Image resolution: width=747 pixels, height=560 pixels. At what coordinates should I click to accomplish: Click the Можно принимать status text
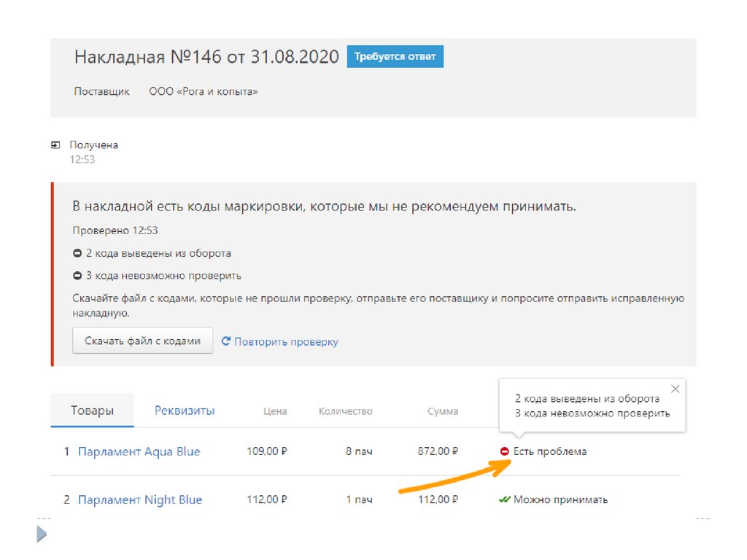560,500
